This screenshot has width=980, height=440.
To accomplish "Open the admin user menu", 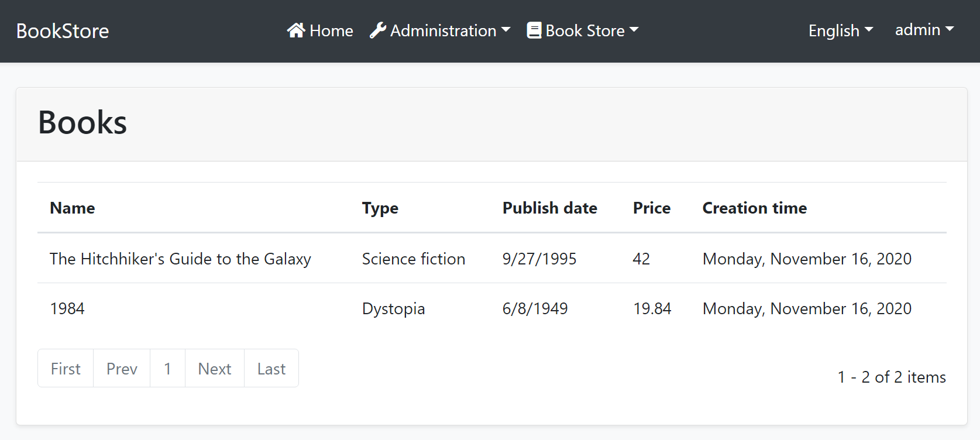I will pyautogui.click(x=924, y=30).
